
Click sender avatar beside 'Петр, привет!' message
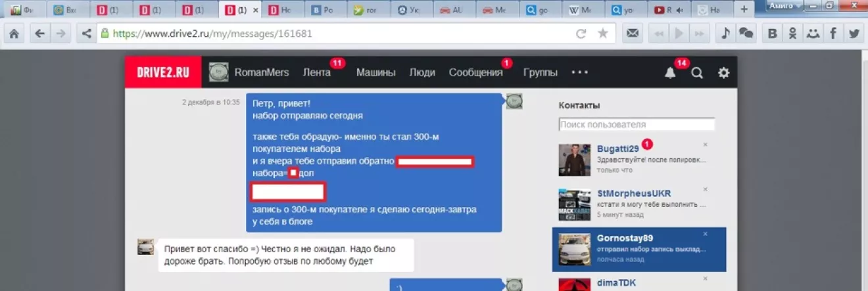pos(514,101)
